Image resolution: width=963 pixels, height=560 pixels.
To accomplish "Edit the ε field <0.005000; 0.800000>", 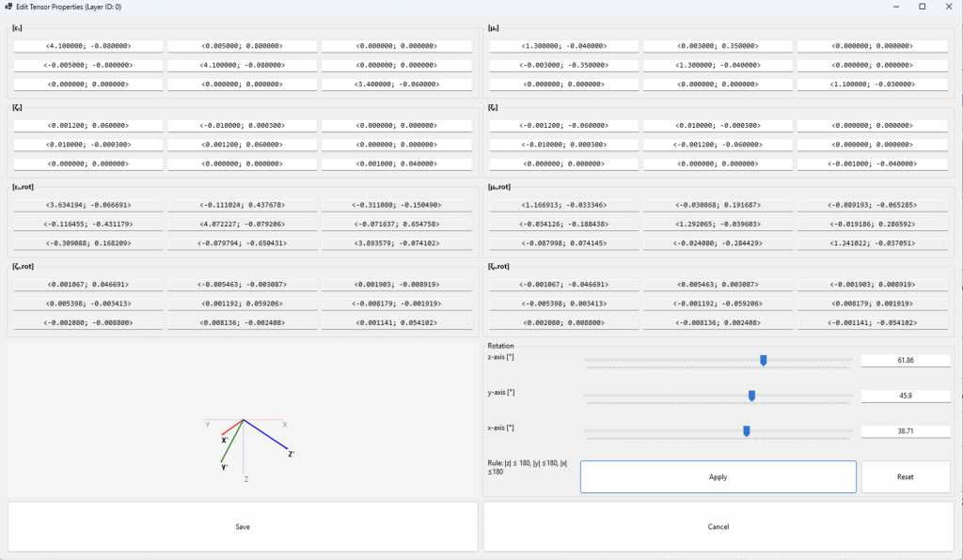I will coord(243,45).
